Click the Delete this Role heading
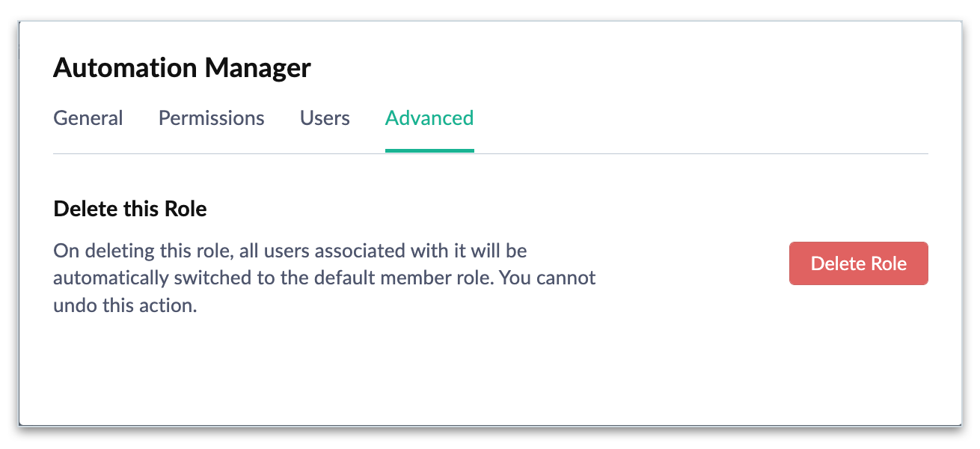The width and height of the screenshot is (980, 449). (x=130, y=209)
